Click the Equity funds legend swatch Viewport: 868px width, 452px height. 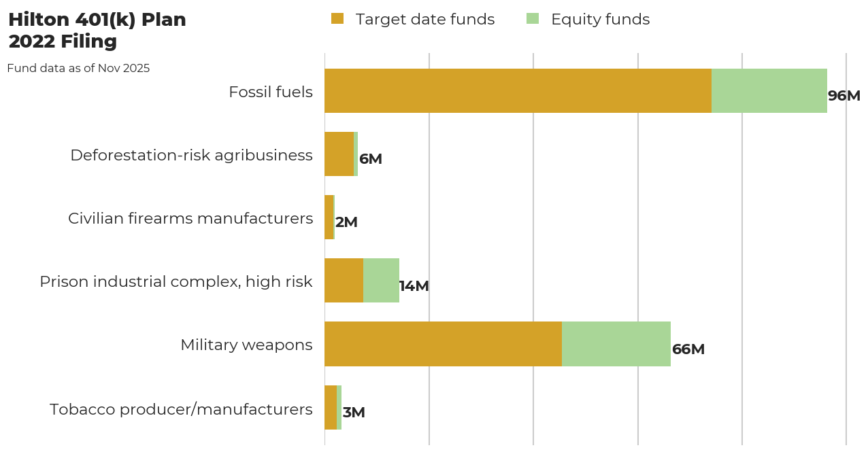click(534, 19)
